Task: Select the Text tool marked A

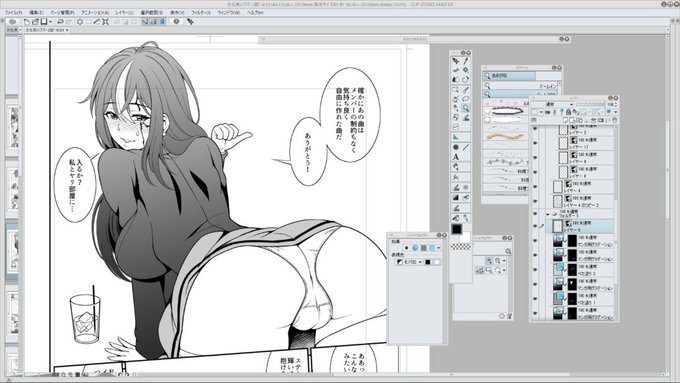Action: pos(455,157)
